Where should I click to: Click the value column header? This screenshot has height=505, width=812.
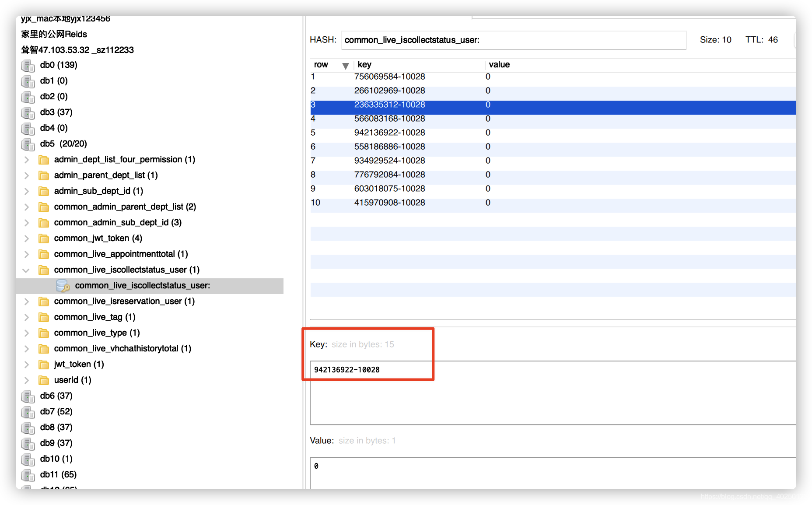pos(641,65)
